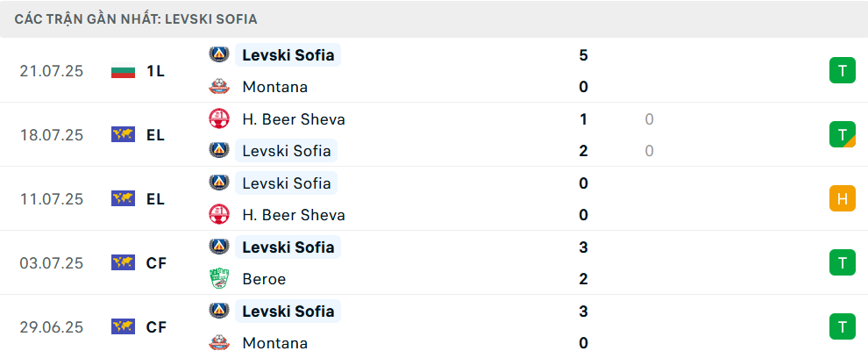Click Levski Sofia crest in 21.07.25 match
868x351 pixels.
click(x=218, y=54)
